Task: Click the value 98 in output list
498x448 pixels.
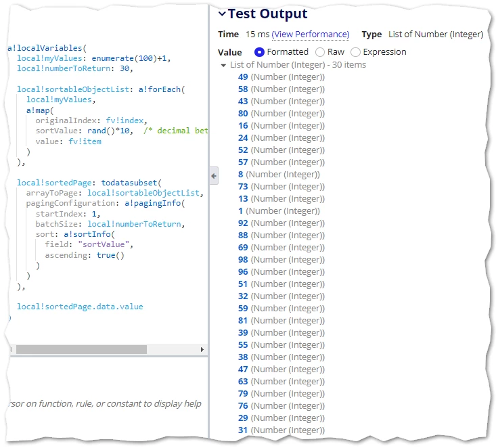Action: pos(243,260)
